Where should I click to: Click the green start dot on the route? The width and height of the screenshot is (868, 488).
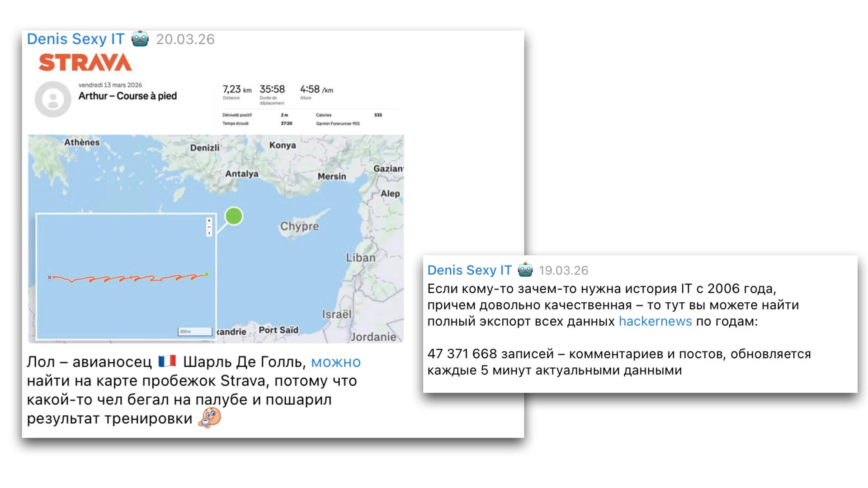pyautogui.click(x=207, y=274)
